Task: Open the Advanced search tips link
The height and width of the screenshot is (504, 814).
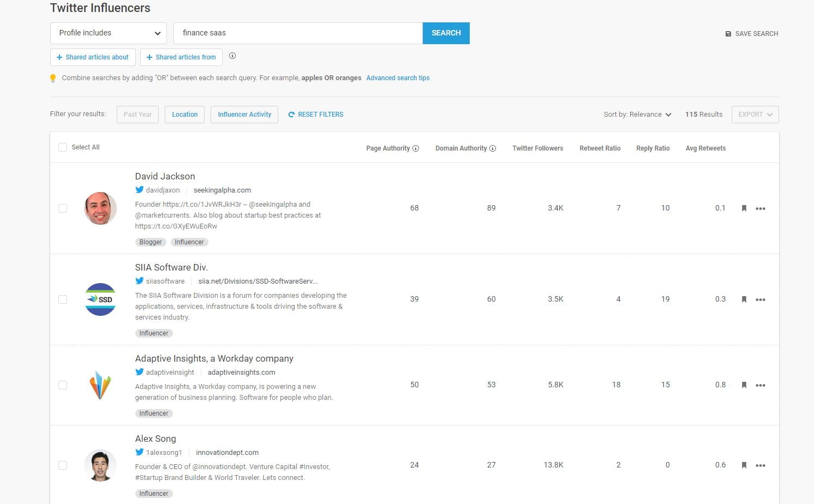Action: (398, 78)
